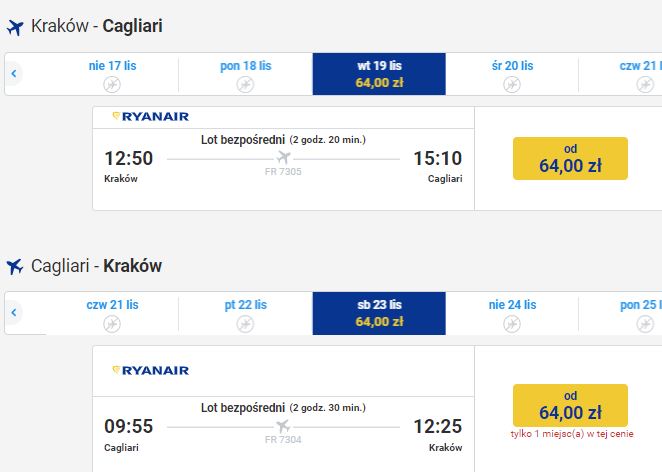Click the departure plane icon beside Kraków - Cagliari
Image resolution: width=662 pixels, height=472 pixels.
point(15,27)
